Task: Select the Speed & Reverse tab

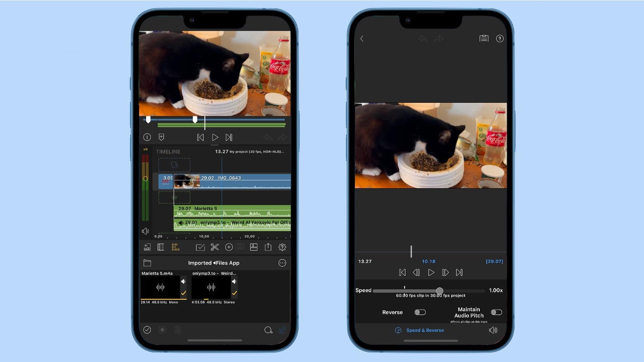Action: [420, 330]
